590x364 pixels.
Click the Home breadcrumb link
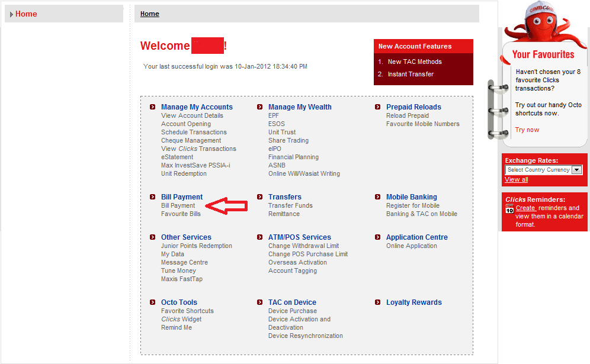point(150,14)
